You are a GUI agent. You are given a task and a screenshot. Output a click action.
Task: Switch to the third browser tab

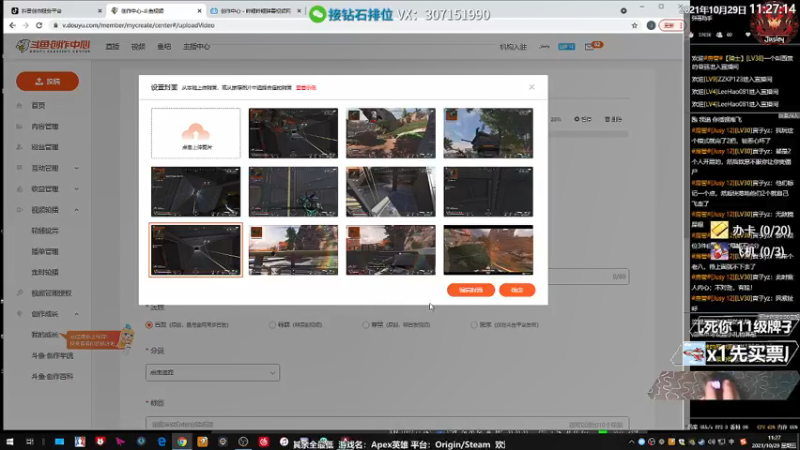coord(255,10)
